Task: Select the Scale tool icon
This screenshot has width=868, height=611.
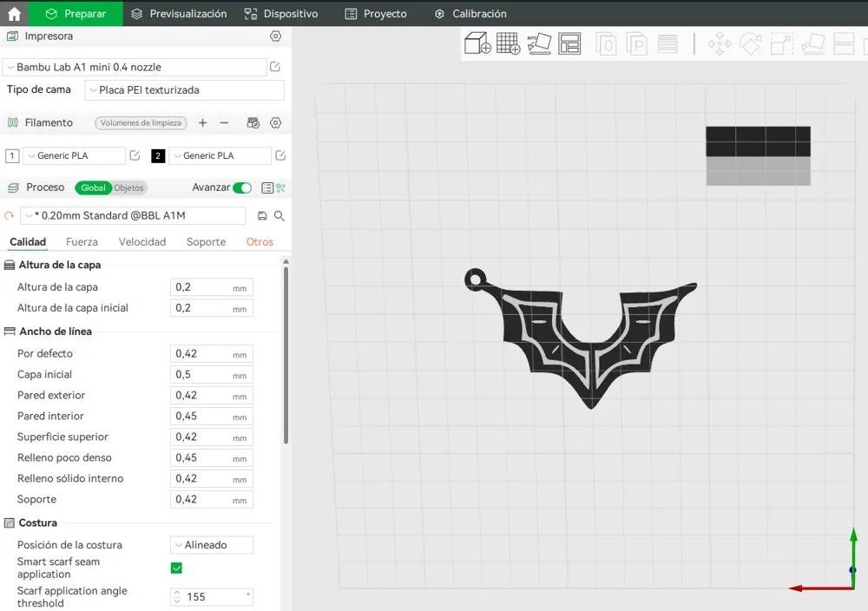Action: [x=782, y=43]
